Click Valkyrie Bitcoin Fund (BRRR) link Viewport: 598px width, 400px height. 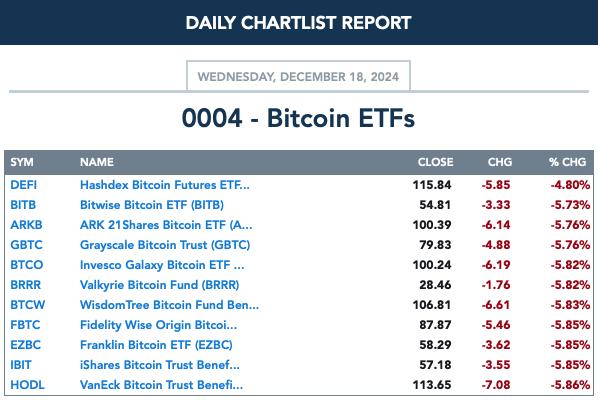[x=159, y=285]
